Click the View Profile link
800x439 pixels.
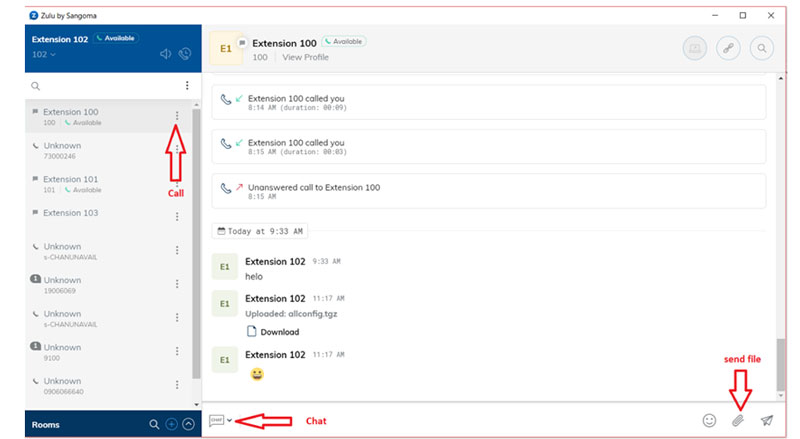305,58
